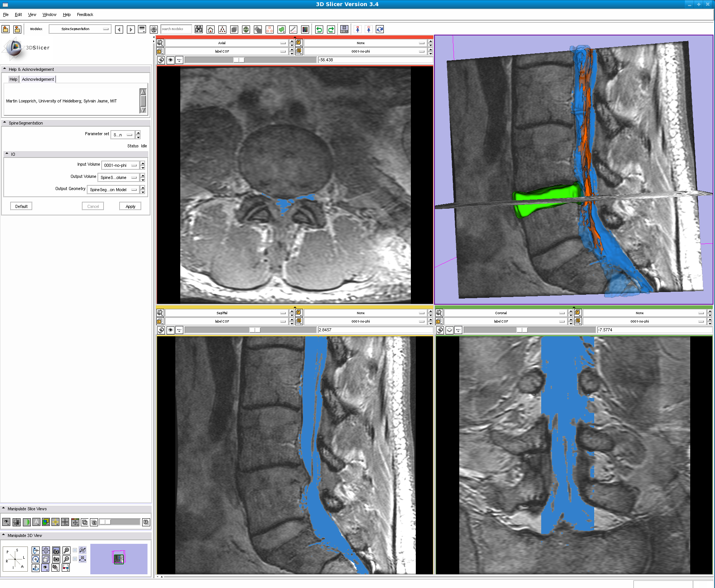
Task: Enable the 3D view spin checkbox
Action: tap(75, 550)
